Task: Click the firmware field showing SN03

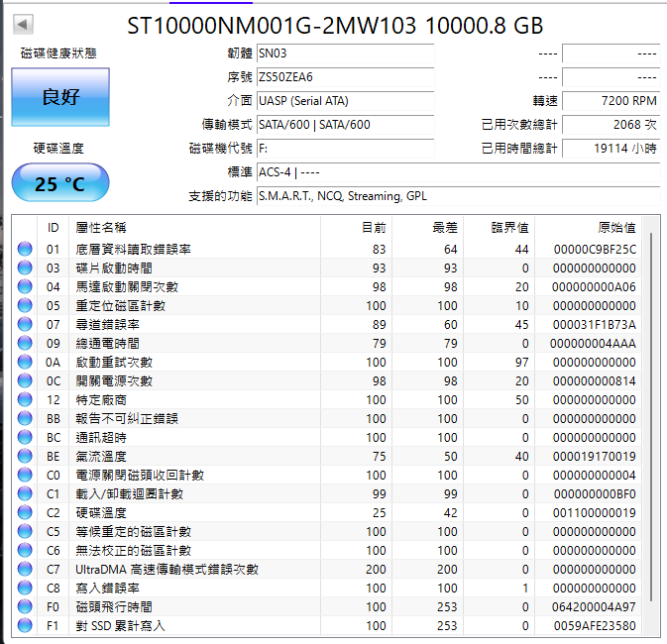Action: coord(346,54)
